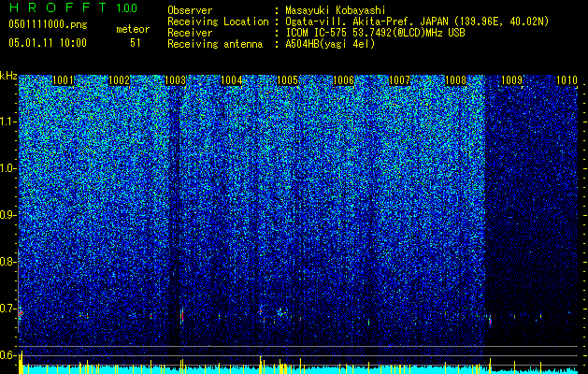
Task: Click the 1004 time marker
Action: (x=232, y=80)
